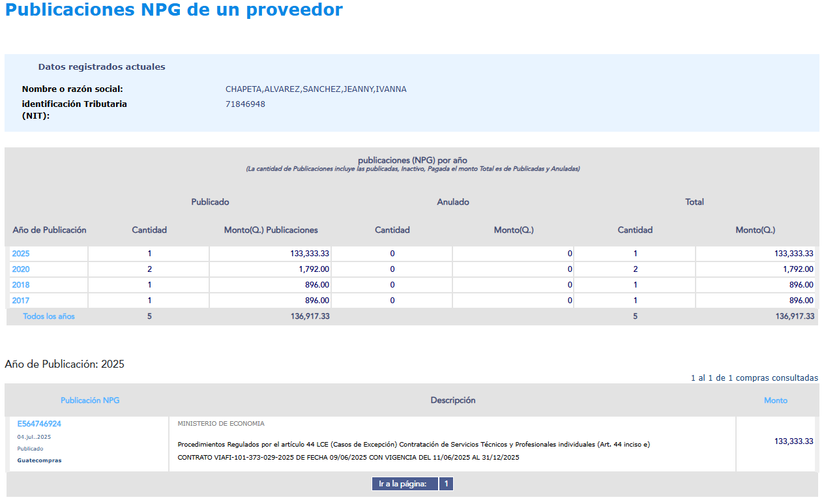
Task: Select the 2018 year row link
Action: coord(21,285)
